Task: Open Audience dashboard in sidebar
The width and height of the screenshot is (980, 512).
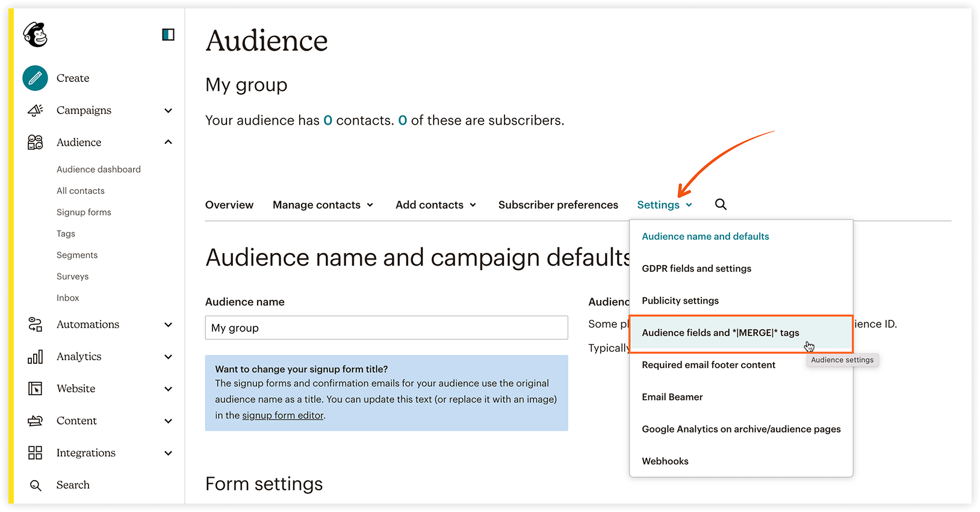Action: coord(99,169)
